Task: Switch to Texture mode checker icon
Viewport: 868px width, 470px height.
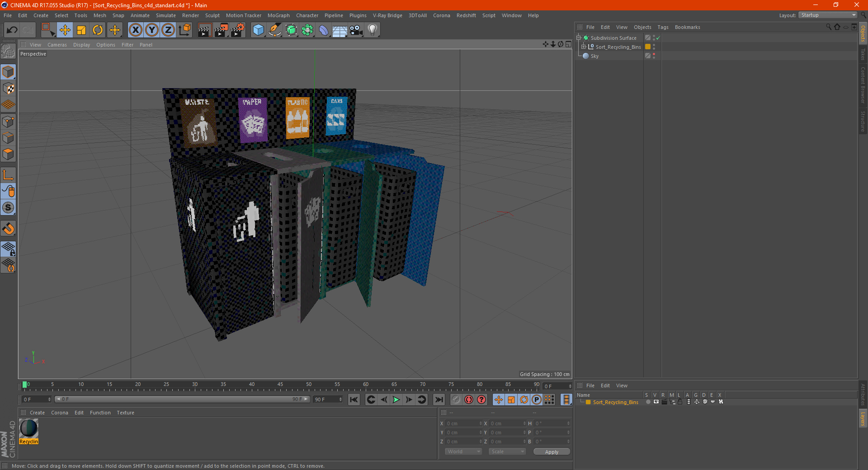Action: (8, 88)
